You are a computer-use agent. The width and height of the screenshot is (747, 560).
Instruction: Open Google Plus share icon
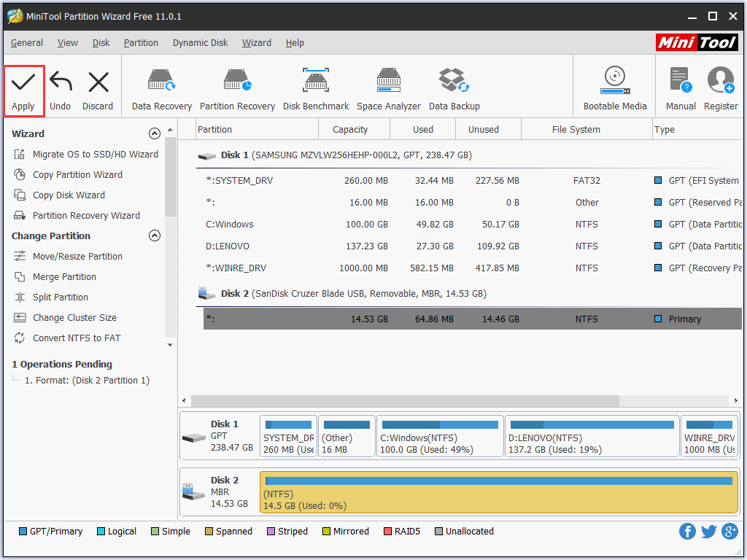coord(729,531)
